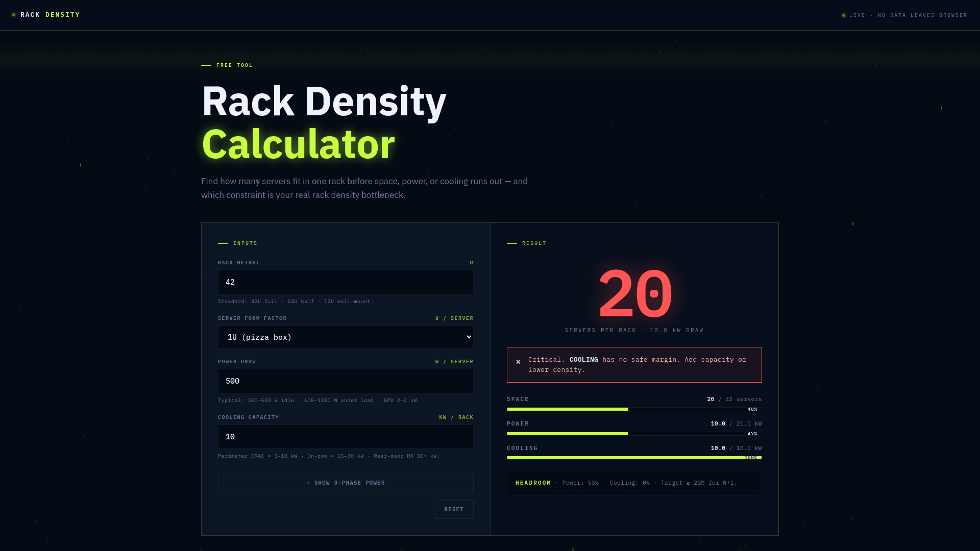Click the large 20 servers result number
The height and width of the screenshot is (551, 980).
point(634,295)
